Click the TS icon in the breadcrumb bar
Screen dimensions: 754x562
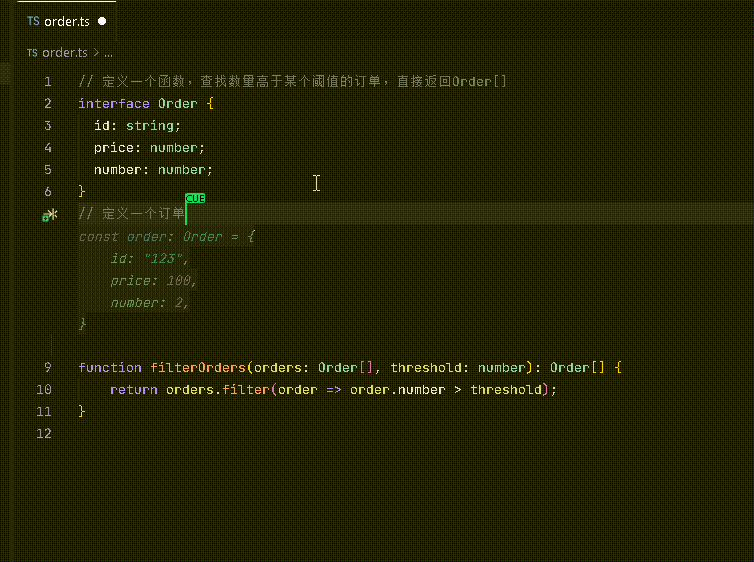tap(32, 53)
